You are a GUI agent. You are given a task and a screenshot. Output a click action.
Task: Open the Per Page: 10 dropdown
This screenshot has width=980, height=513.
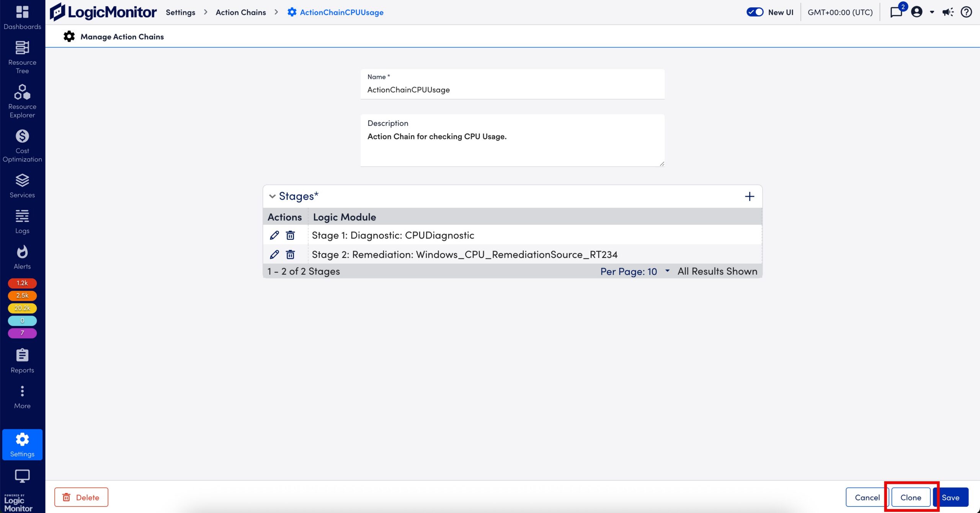pyautogui.click(x=635, y=271)
